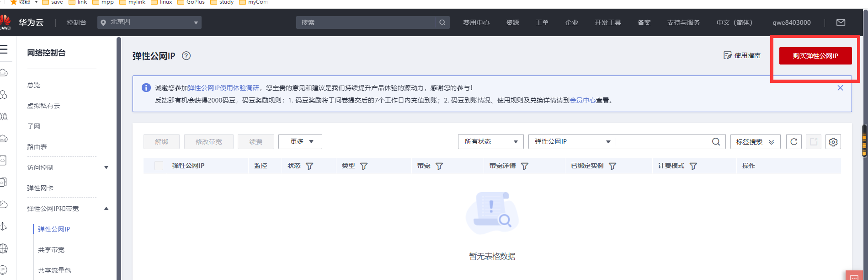Open the 弹性公网IP search field type dropdown
The image size is (868, 280).
(x=572, y=141)
